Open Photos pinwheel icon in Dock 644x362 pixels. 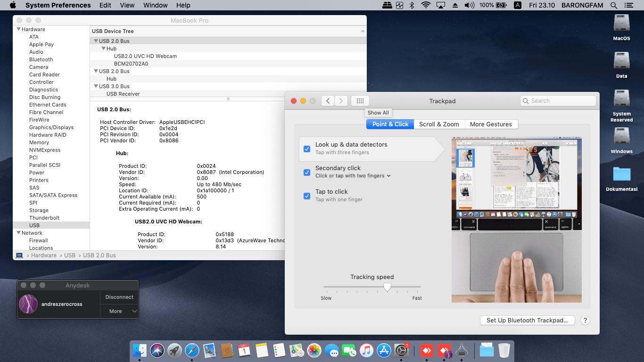tap(314, 350)
